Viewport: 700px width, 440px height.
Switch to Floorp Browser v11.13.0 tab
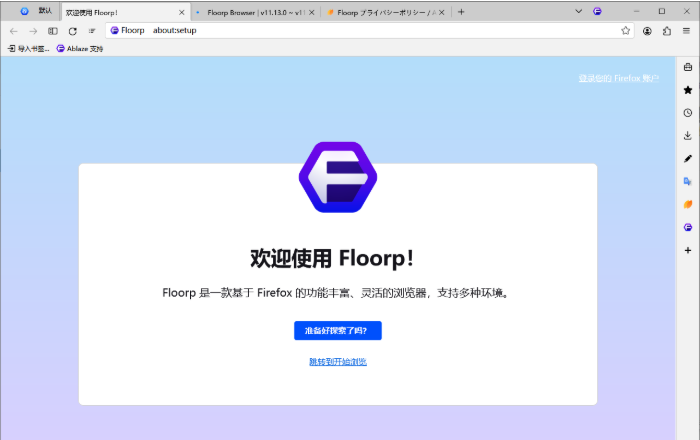coord(255,12)
